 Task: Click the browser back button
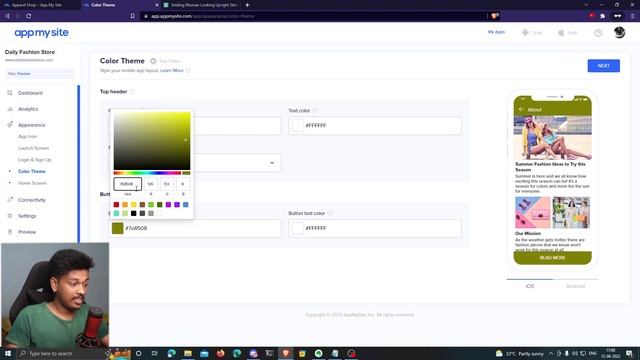[x=7, y=16]
